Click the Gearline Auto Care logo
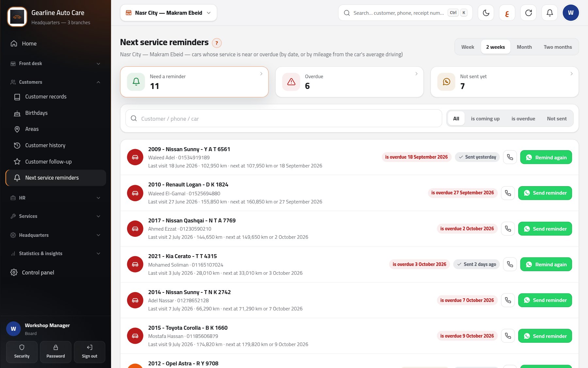 (17, 17)
